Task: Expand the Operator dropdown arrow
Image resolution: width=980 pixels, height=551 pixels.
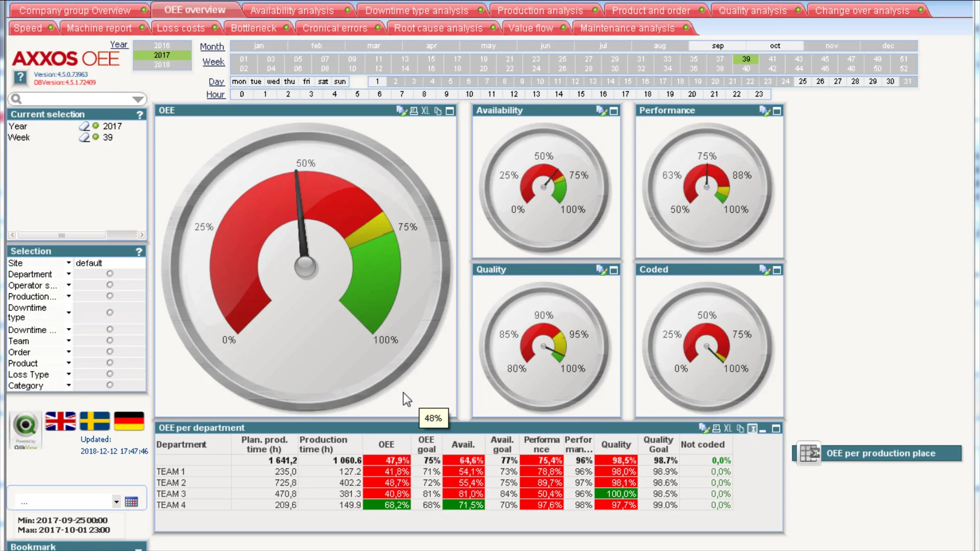Action: 68,285
